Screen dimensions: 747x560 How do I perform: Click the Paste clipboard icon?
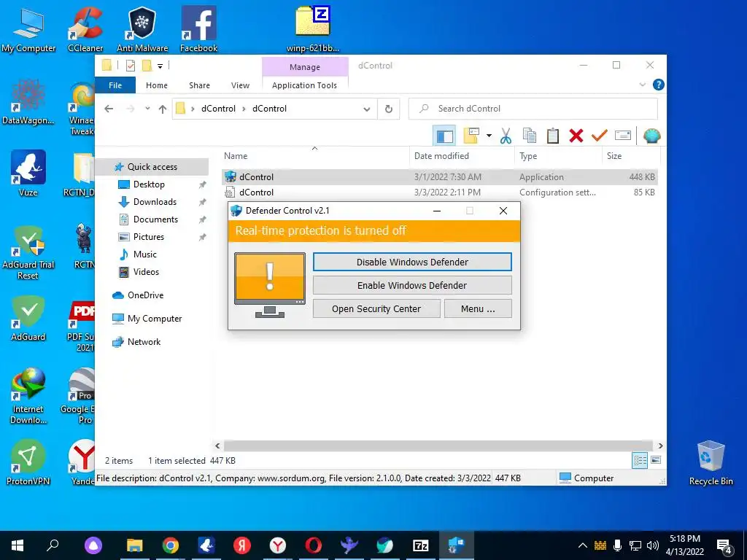click(553, 136)
